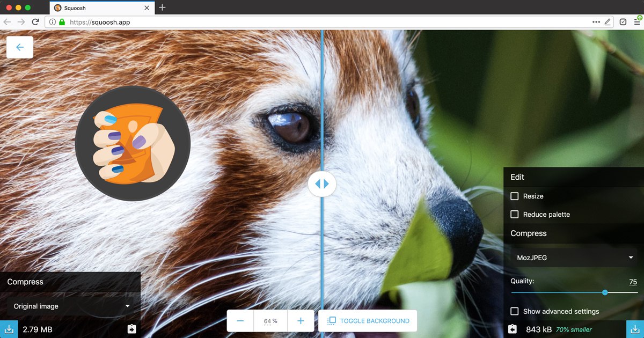The image size is (644, 338).
Task: Click the checkbox extension icon in the toolbar
Action: [623, 22]
